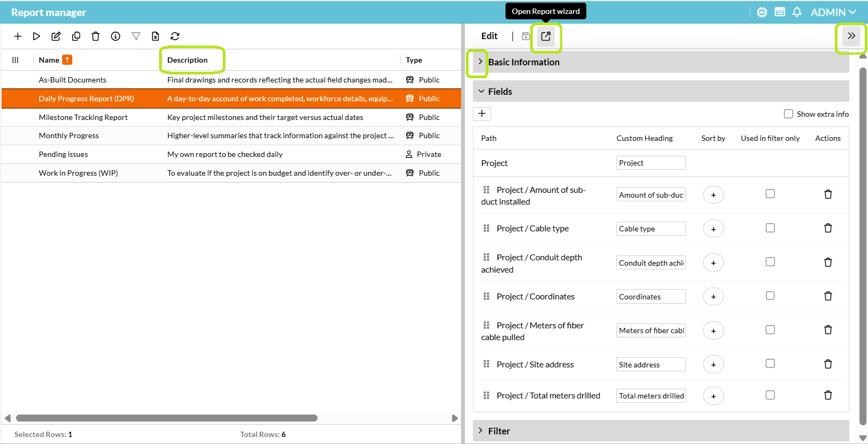Click the edit report pencil icon
Viewport: 868px width, 444px height.
click(56, 36)
